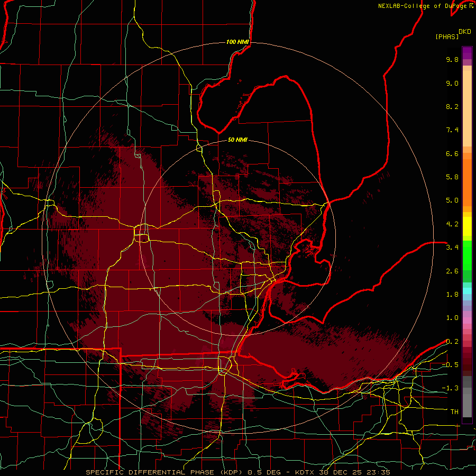Click the 50 NMI range ring label

point(237,140)
